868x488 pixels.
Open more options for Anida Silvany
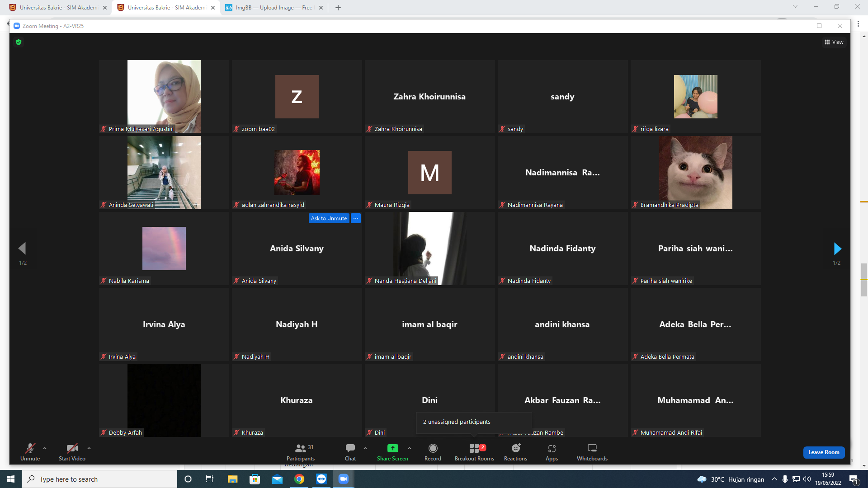coord(356,218)
